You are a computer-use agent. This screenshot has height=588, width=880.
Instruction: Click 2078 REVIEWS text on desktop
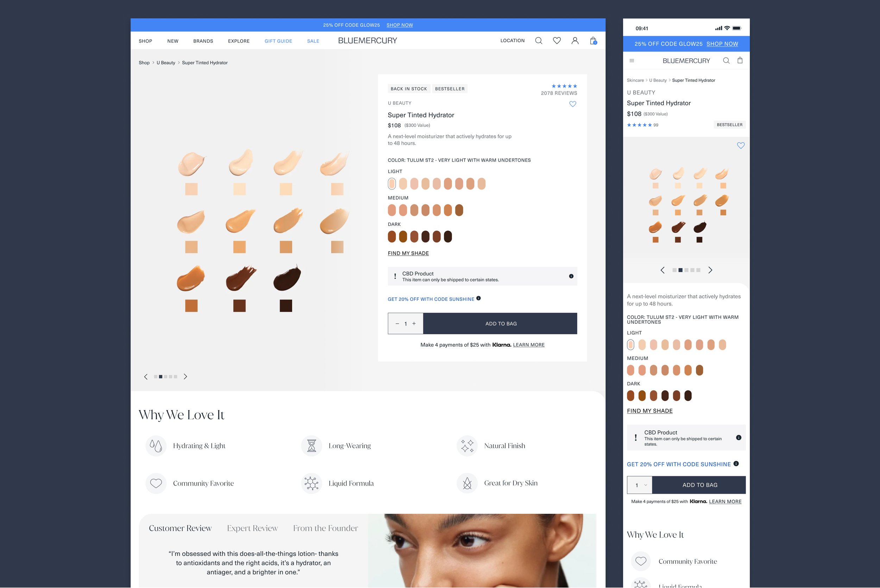(559, 93)
